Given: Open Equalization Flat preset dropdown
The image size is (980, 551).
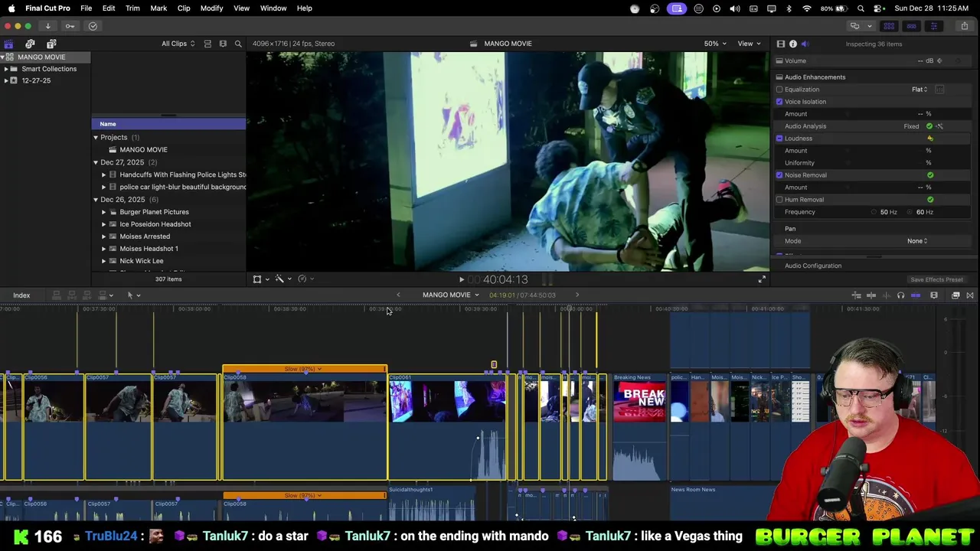Looking at the screenshot, I should point(920,90).
